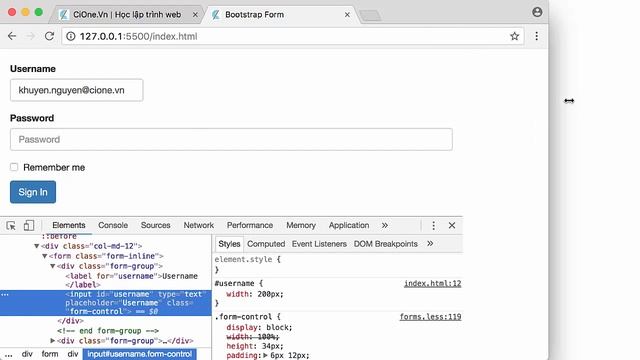Close the CiOne.Vn tab
The image size is (640, 360).
pyautogui.click(x=195, y=15)
